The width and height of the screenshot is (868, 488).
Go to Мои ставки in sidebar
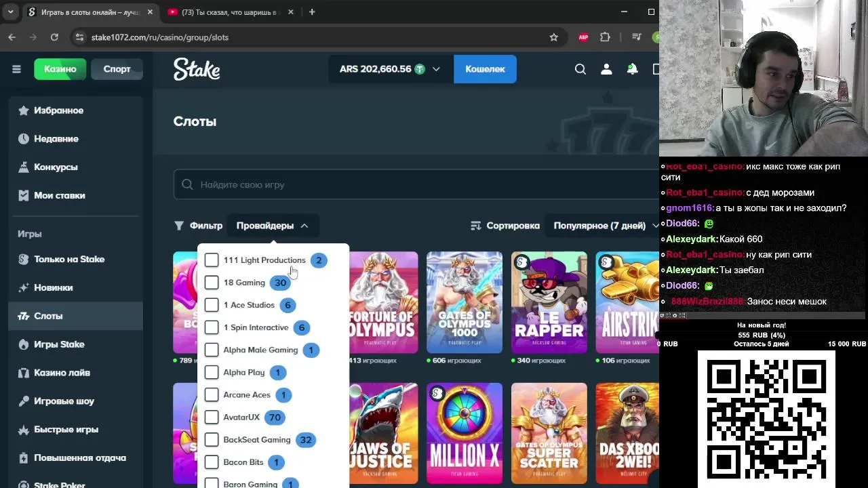75,196
